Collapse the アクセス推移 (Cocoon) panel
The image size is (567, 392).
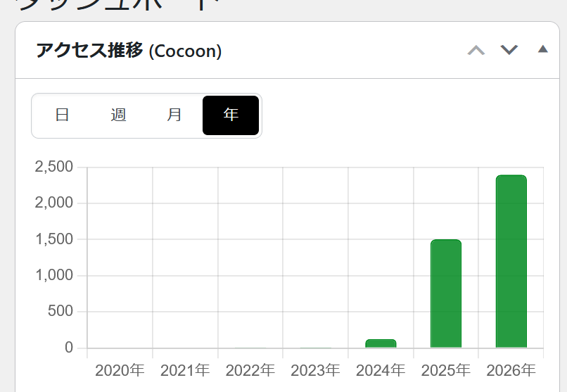pyautogui.click(x=542, y=49)
